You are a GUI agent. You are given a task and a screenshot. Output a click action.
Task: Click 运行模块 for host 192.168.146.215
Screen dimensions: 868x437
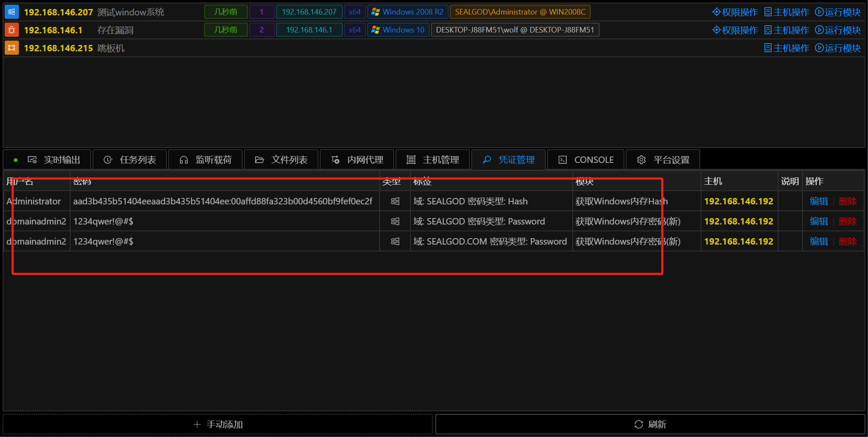tap(838, 48)
